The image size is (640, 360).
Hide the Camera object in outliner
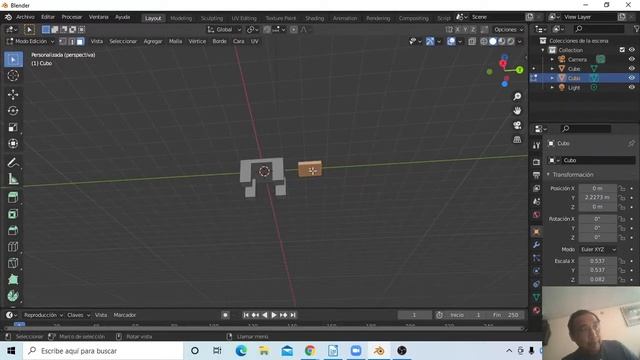click(631, 59)
